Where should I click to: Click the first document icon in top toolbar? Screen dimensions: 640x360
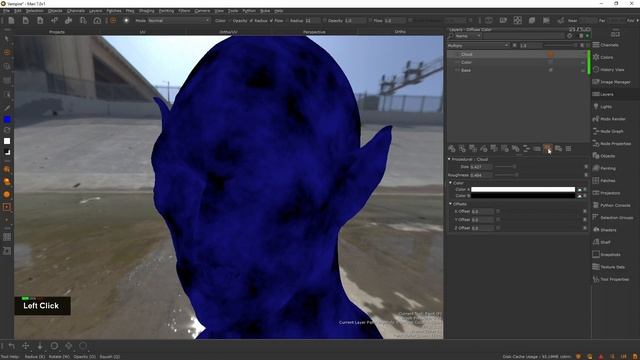click(x=11, y=20)
